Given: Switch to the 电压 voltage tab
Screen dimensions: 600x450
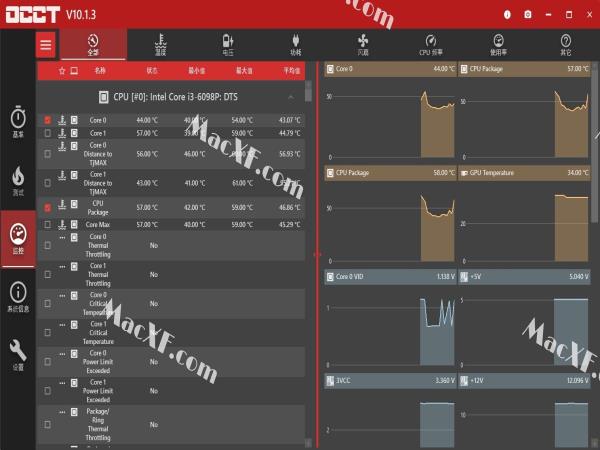Looking at the screenshot, I should pyautogui.click(x=228, y=45).
